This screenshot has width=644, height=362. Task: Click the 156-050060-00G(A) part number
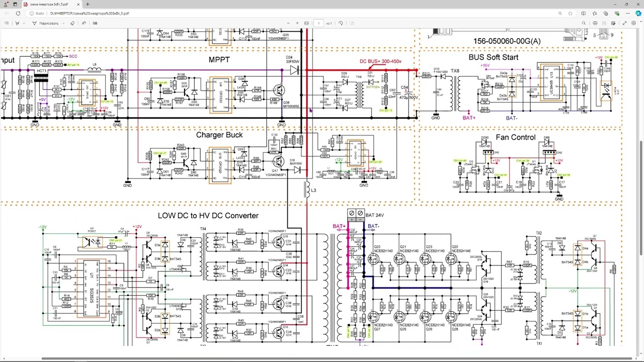[507, 41]
